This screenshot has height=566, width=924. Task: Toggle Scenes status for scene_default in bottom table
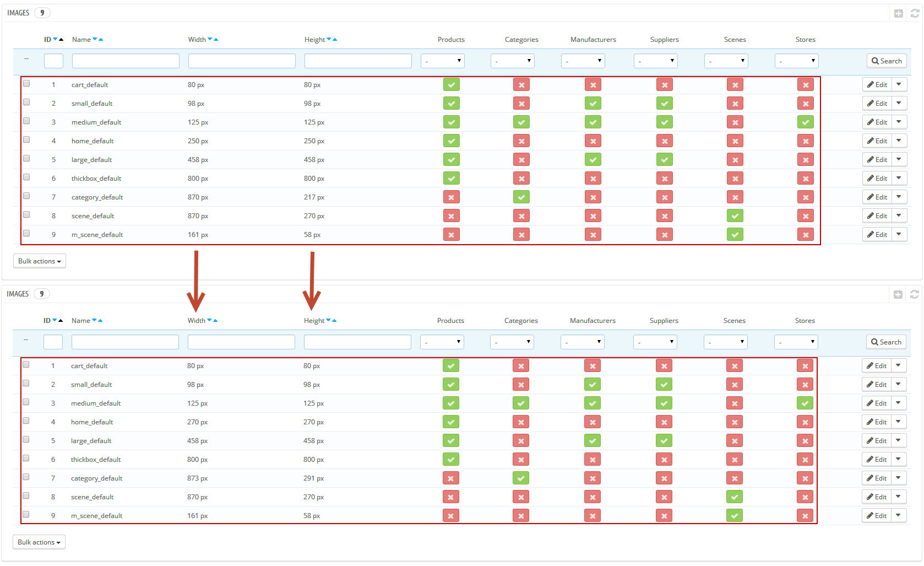(x=734, y=497)
